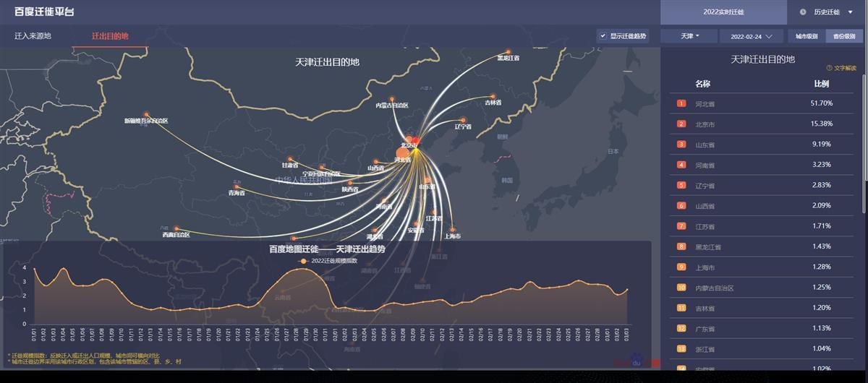This screenshot has height=383, width=868.
Task: Click the 江苏省 row name in table
Action: tap(705, 227)
